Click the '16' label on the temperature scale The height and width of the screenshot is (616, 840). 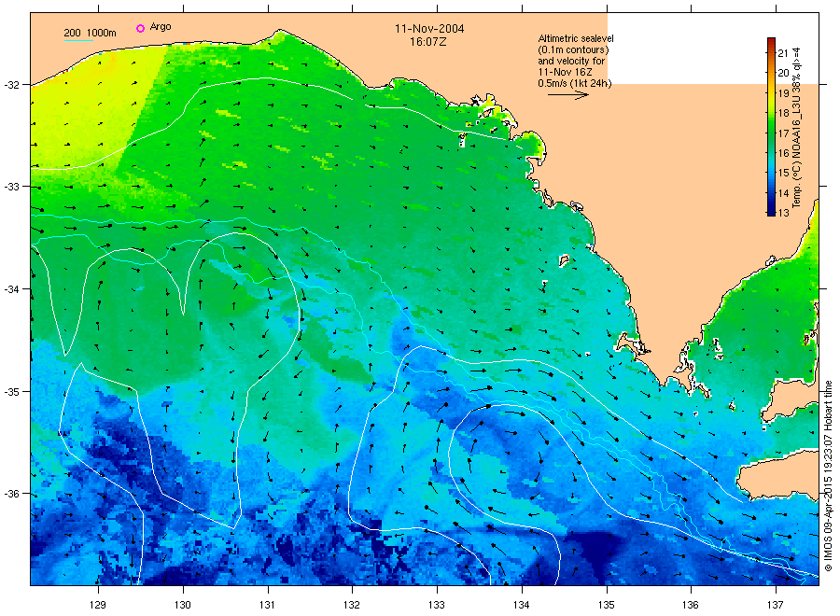(x=783, y=153)
